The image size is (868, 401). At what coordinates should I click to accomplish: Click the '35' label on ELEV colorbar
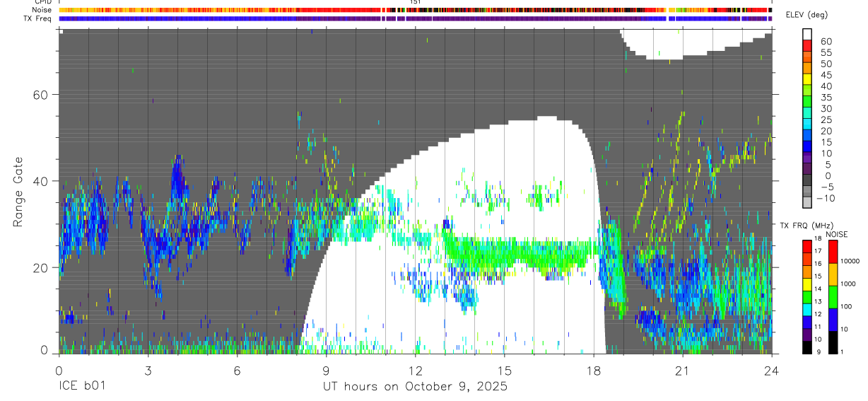pos(826,97)
